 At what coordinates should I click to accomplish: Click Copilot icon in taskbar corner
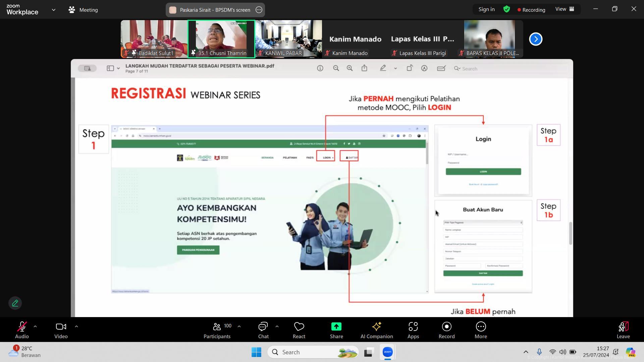pyautogui.click(x=631, y=352)
